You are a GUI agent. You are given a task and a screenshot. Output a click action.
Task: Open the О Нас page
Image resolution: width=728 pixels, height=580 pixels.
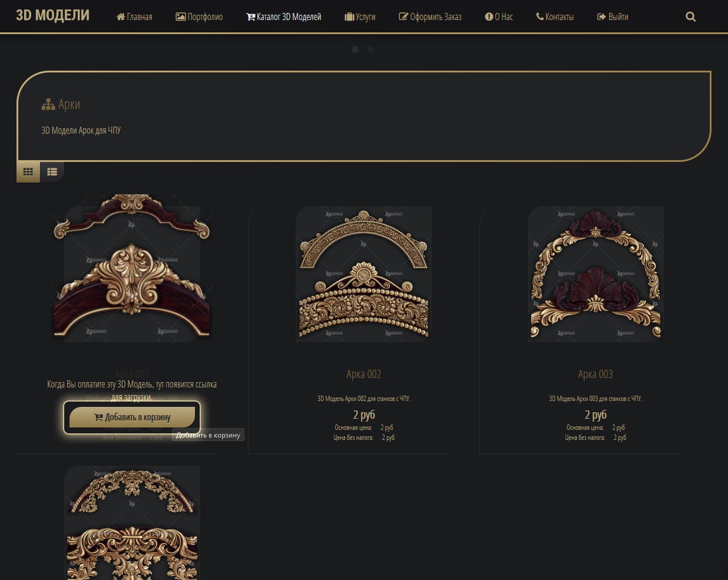point(499,17)
